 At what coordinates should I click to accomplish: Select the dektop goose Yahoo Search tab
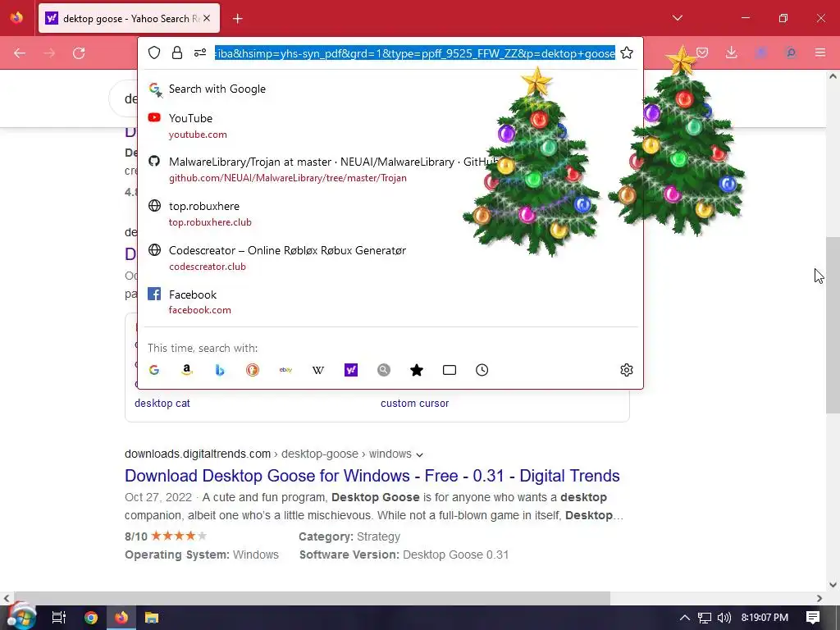pyautogui.click(x=129, y=18)
